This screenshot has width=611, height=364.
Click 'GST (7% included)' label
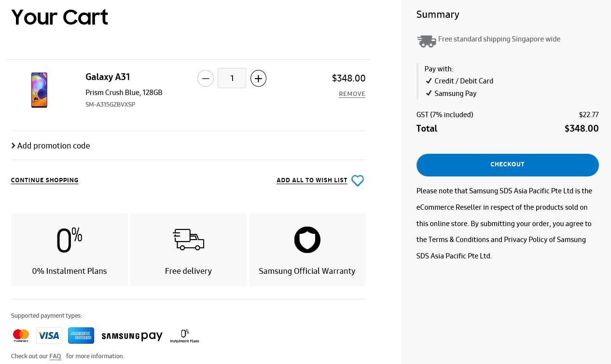click(x=444, y=115)
